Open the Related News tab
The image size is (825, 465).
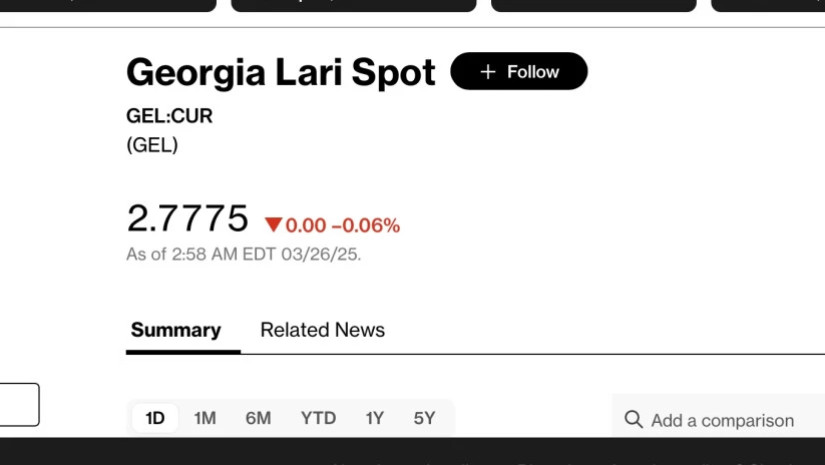[x=322, y=330]
